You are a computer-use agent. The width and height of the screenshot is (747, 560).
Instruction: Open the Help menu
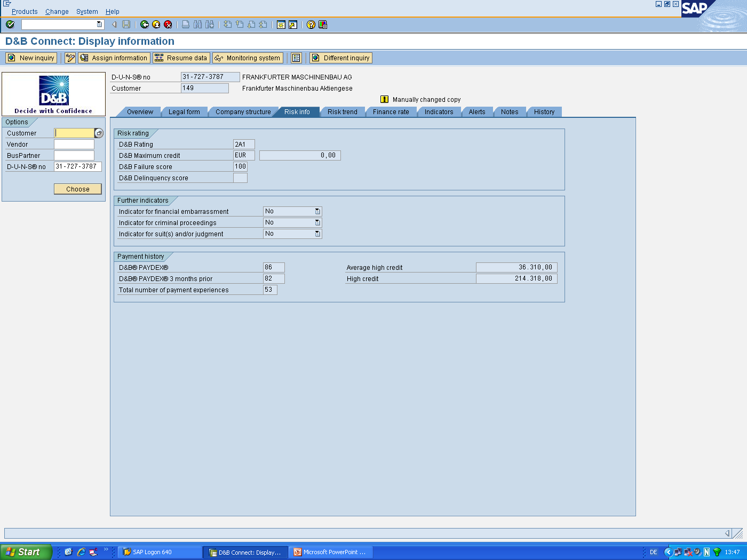(113, 12)
